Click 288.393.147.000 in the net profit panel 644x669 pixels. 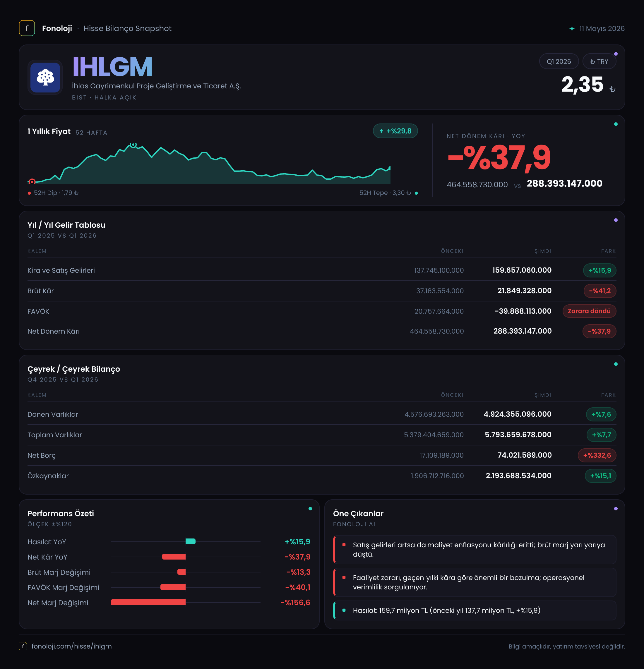click(564, 183)
